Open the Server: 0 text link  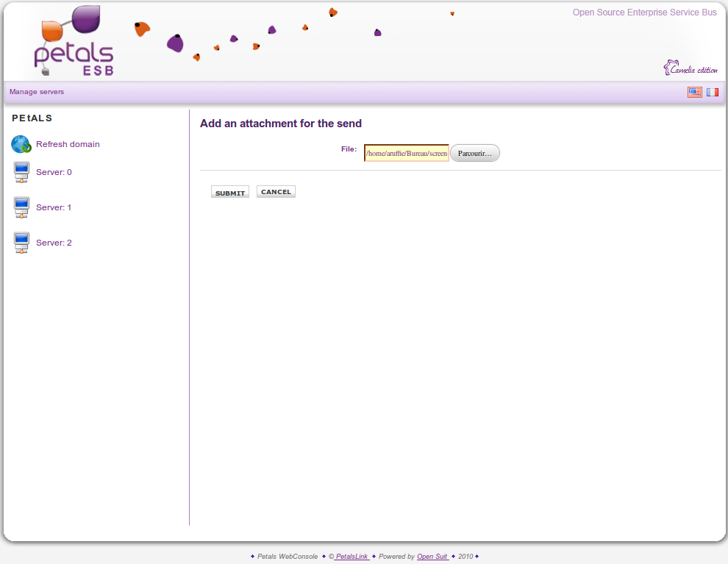pyautogui.click(x=54, y=172)
